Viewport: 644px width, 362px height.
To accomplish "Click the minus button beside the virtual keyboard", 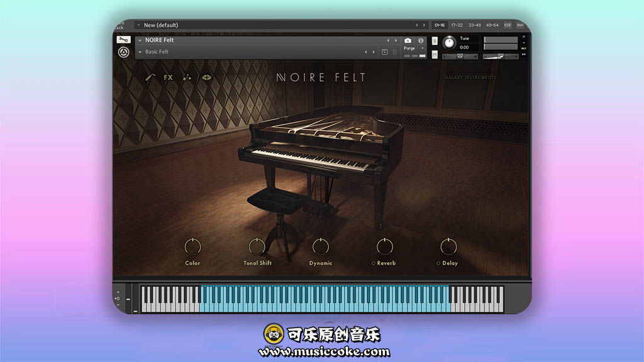I will [128, 299].
